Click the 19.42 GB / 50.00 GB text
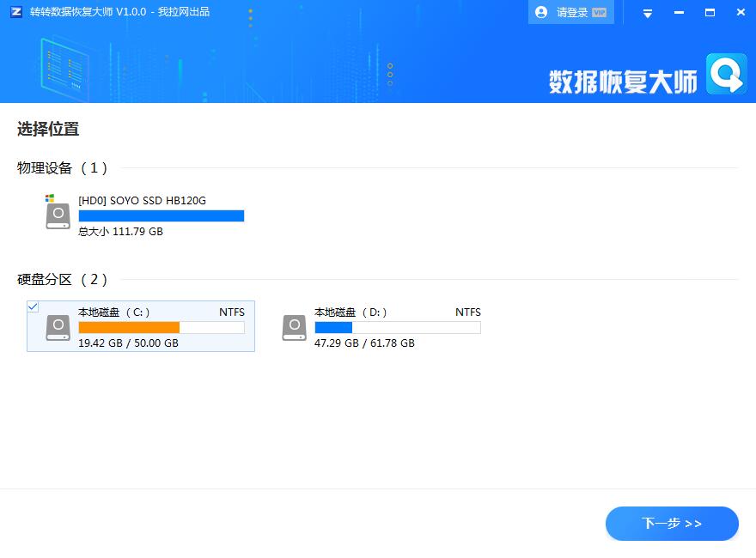Viewport: 756px width, 558px height. click(x=128, y=343)
